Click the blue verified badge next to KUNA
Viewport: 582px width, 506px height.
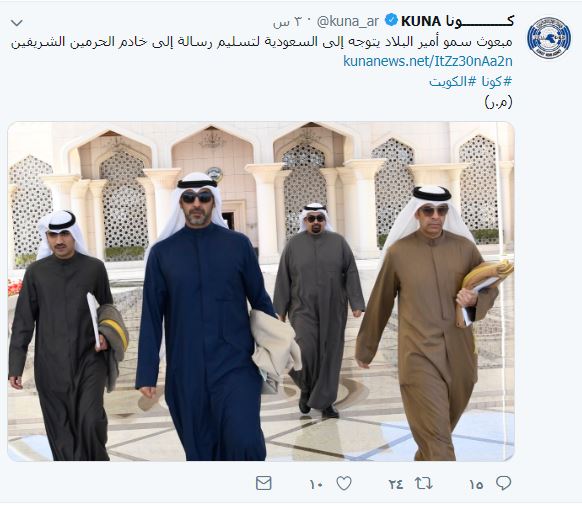pos(391,20)
